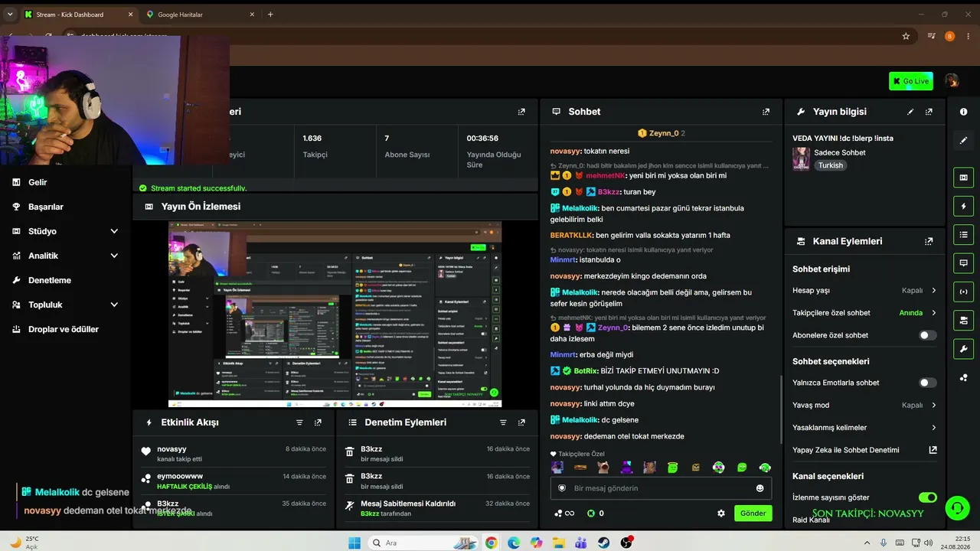This screenshot has height=551, width=980.
Task: Click the Raid Kanalı option
Action: coord(811,520)
